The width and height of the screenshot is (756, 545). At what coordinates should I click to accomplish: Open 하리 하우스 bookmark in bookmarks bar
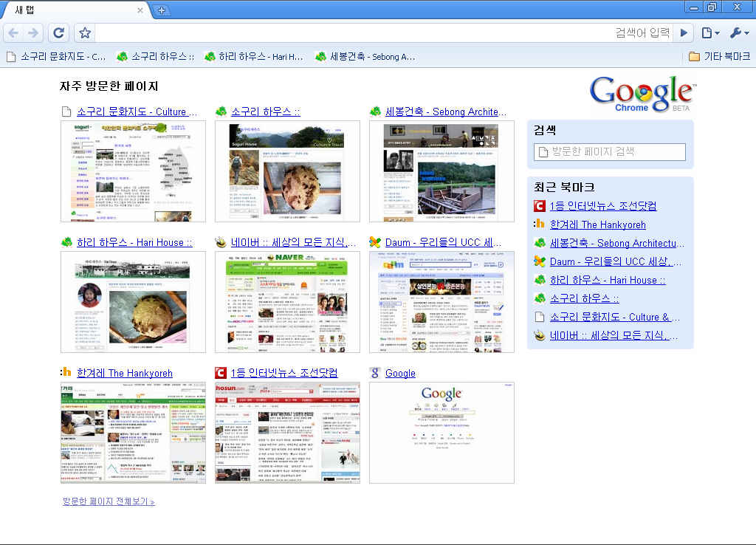point(254,57)
